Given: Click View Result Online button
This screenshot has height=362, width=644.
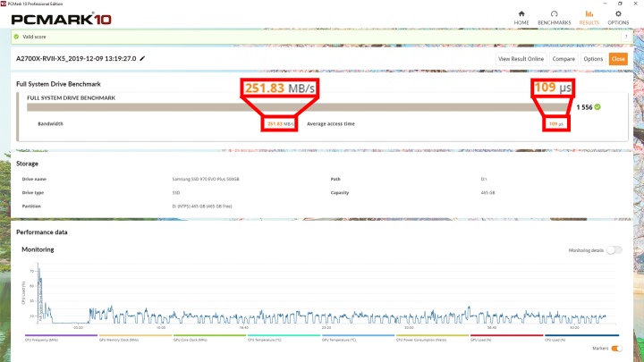Looking at the screenshot, I should coord(521,59).
